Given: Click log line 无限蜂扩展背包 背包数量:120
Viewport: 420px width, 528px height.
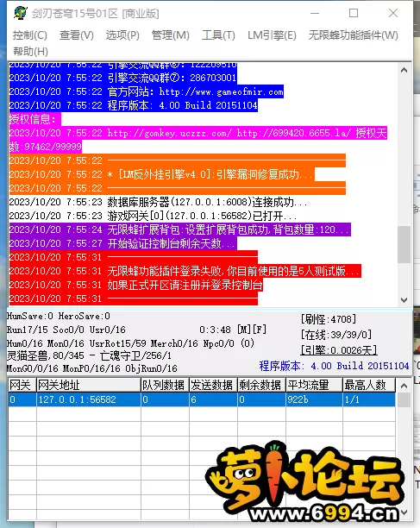Looking at the screenshot, I should pos(180,229).
